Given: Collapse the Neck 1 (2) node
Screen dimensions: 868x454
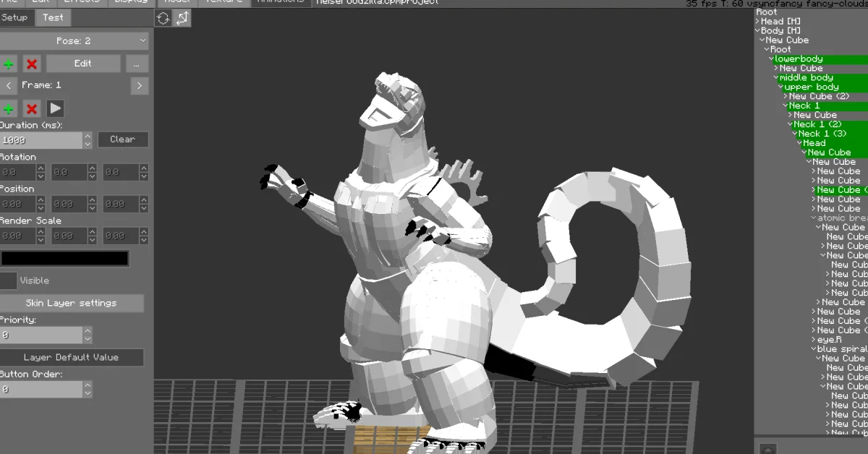Looking at the screenshot, I should [x=791, y=125].
